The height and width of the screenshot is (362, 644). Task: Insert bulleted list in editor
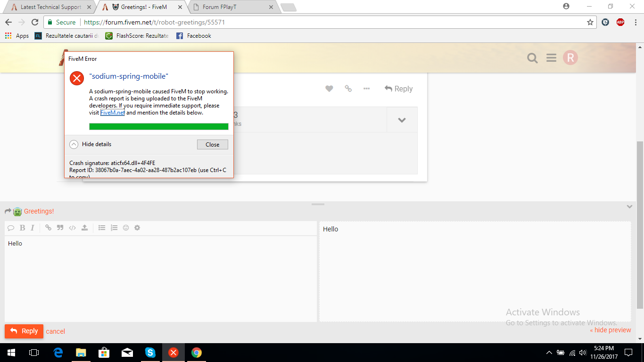point(101,228)
